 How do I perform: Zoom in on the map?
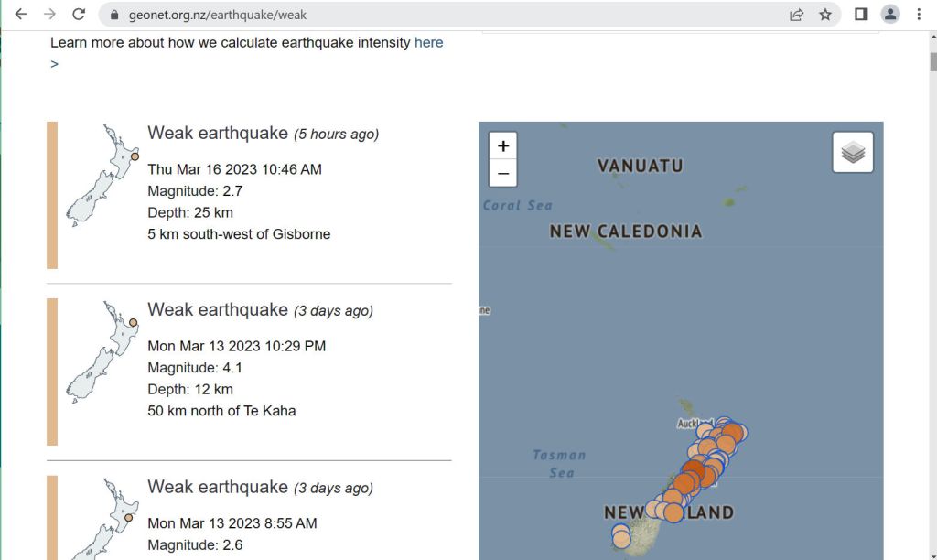click(x=503, y=146)
